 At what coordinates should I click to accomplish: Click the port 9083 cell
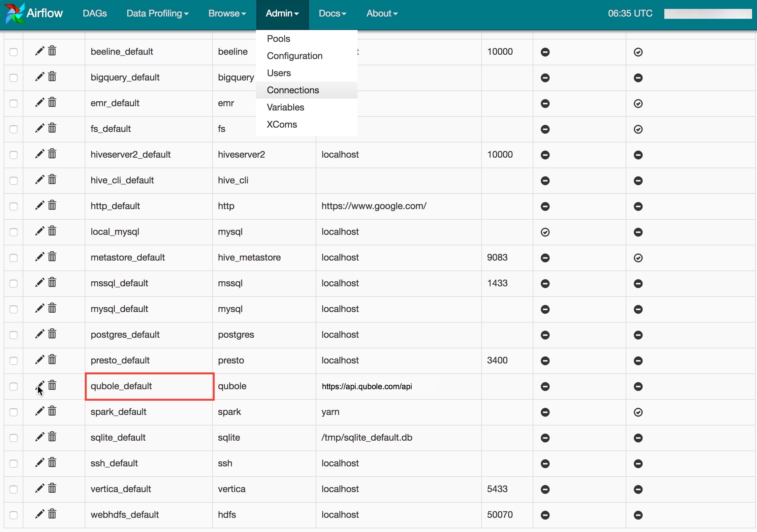point(507,258)
